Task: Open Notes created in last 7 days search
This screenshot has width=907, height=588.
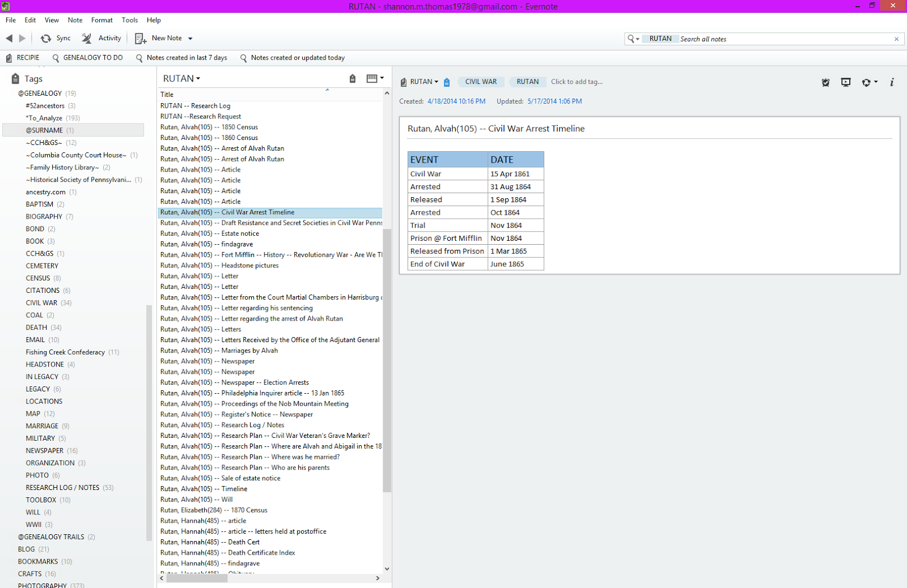Action: click(181, 58)
